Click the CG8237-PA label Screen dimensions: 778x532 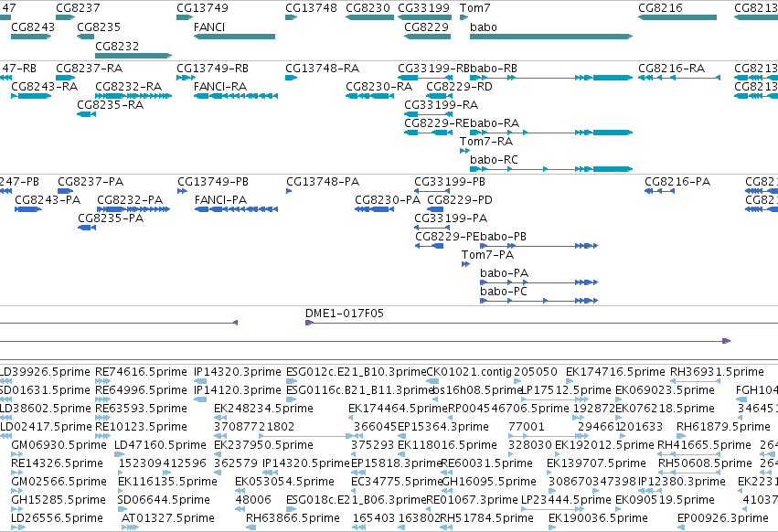coord(91,182)
